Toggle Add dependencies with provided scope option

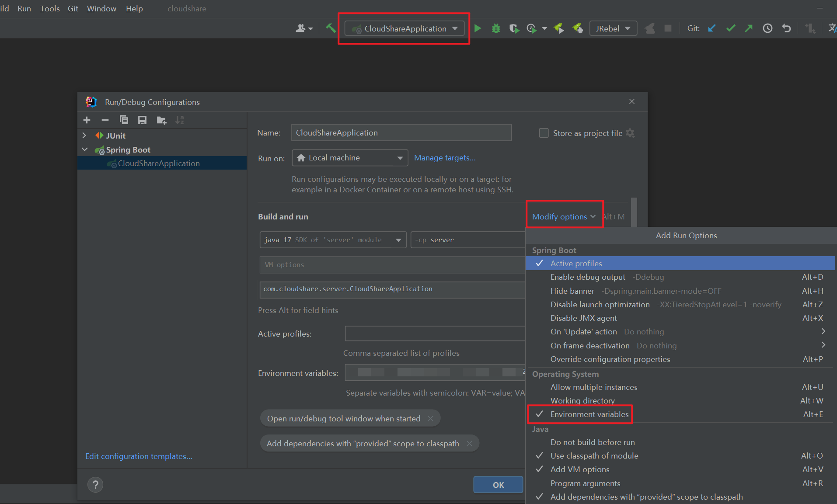tap(680, 497)
